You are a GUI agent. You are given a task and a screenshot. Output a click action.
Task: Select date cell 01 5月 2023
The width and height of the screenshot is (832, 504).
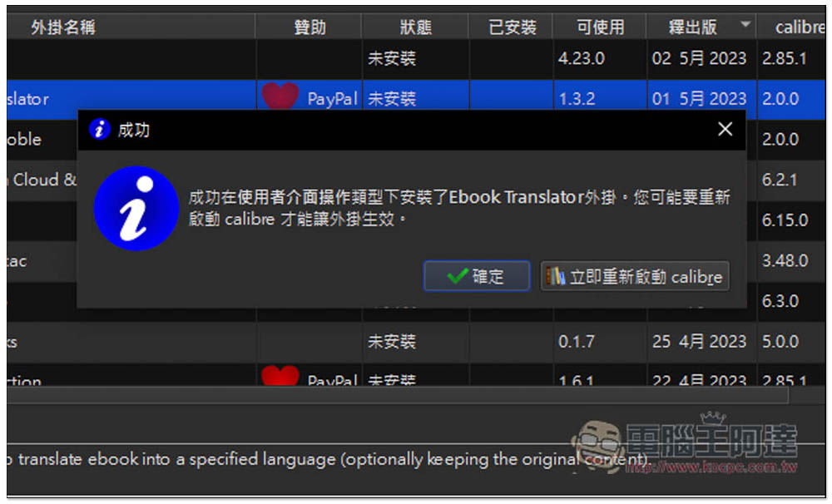tap(701, 99)
